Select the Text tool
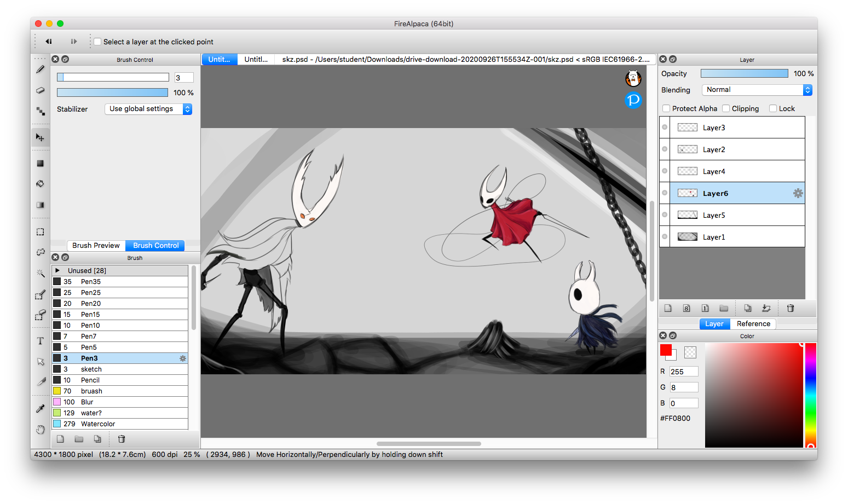 [x=40, y=341]
